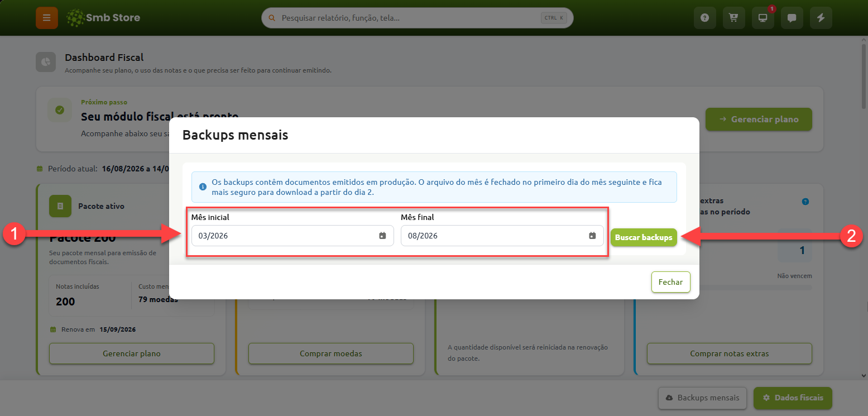The width and height of the screenshot is (868, 416).
Task: Open the monitor notifications icon
Action: (x=763, y=18)
